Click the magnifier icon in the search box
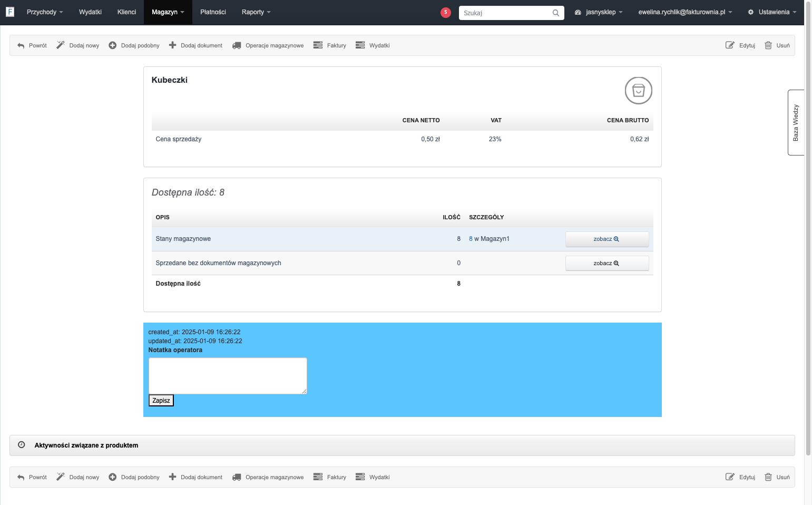812x505 pixels. pyautogui.click(x=556, y=13)
